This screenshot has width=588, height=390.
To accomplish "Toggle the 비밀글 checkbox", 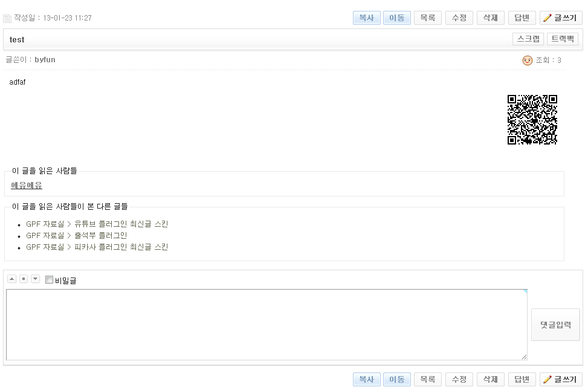I will [x=49, y=279].
